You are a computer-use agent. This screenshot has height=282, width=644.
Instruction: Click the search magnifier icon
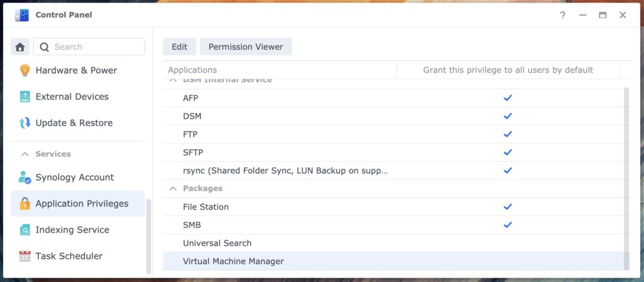pos(45,47)
